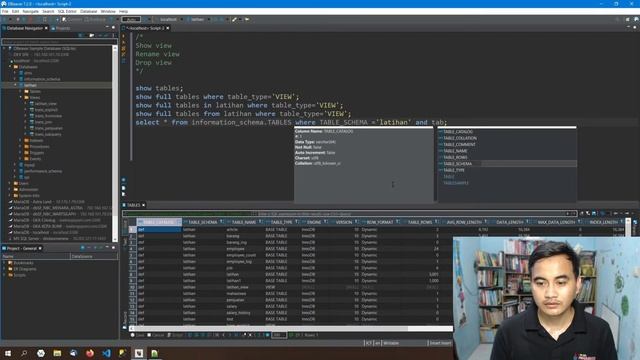Click the VIEW cell in TABLE_TYPE column

tap(282, 287)
